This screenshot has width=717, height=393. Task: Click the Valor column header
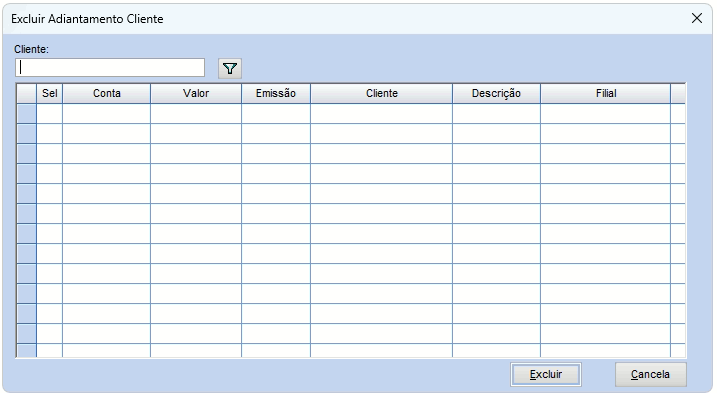tap(196, 93)
